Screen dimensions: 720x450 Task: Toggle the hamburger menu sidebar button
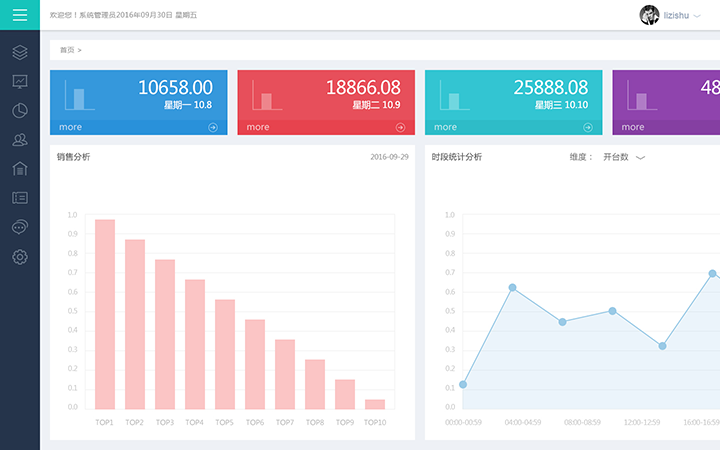[20, 15]
